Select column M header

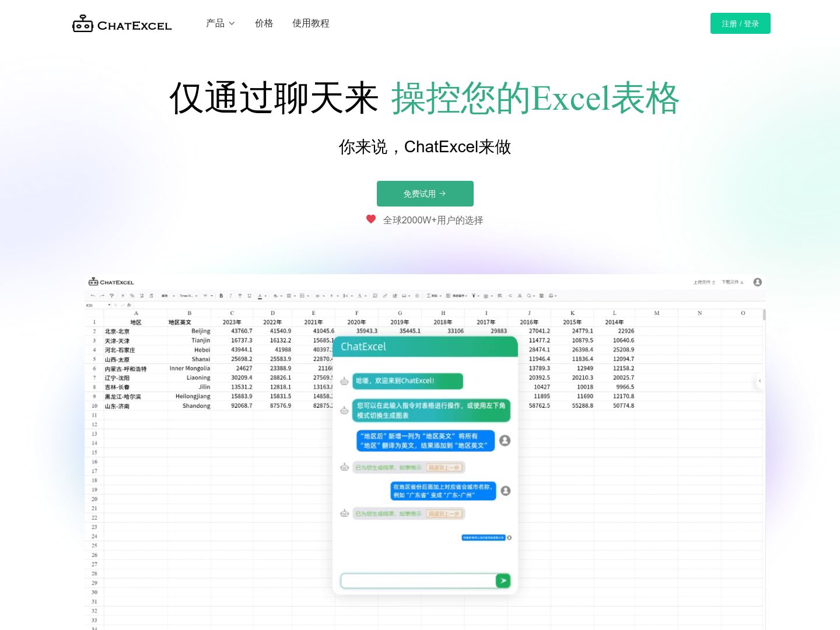click(x=657, y=313)
